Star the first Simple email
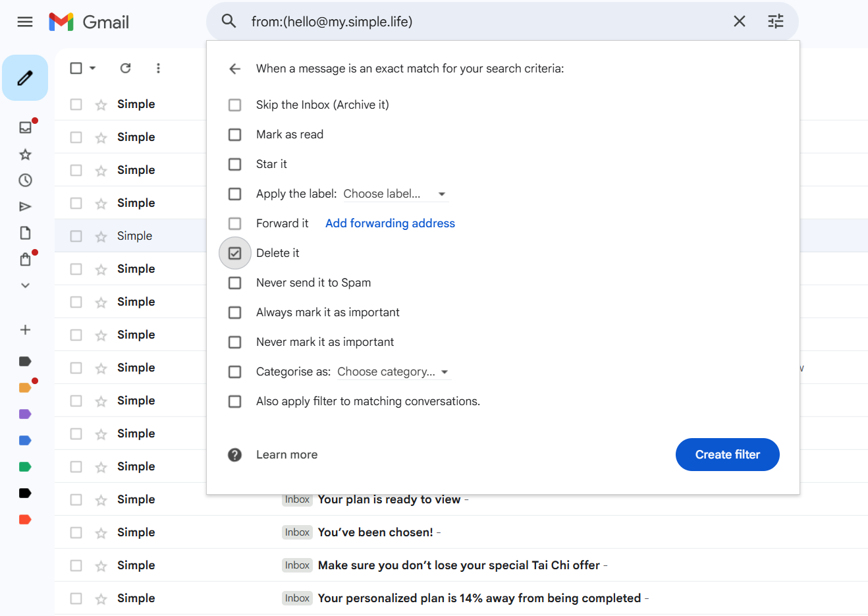The width and height of the screenshot is (868, 616). 101,104
